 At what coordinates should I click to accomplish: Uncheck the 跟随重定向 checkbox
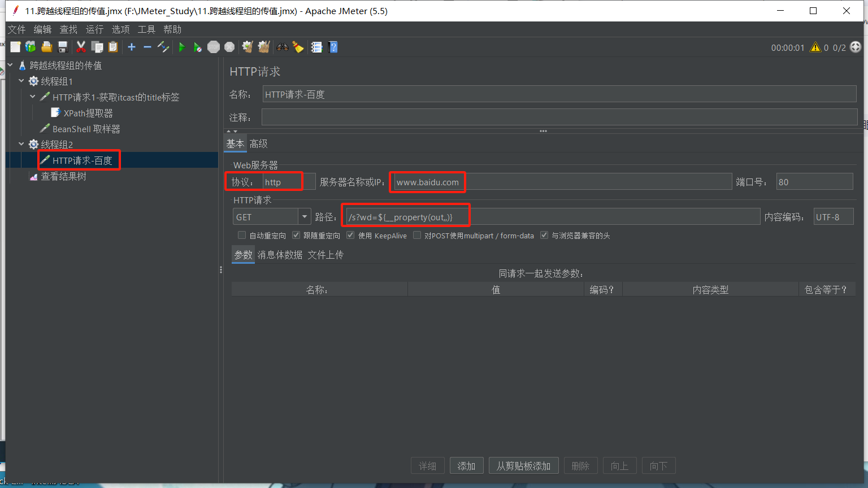(x=296, y=235)
